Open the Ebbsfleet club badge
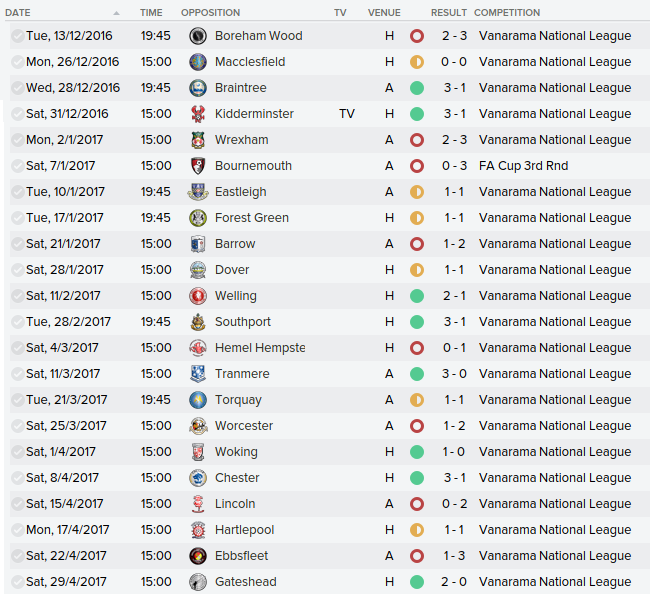Viewport: 650px width, 595px height. [x=198, y=556]
